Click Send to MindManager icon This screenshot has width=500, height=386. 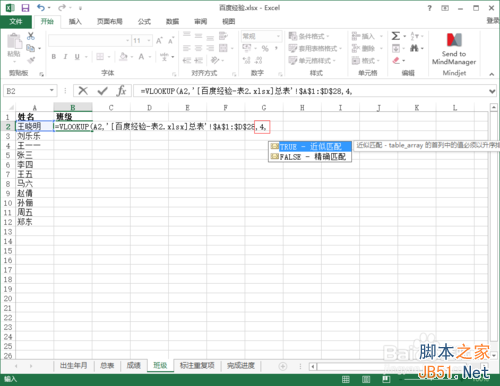454,40
